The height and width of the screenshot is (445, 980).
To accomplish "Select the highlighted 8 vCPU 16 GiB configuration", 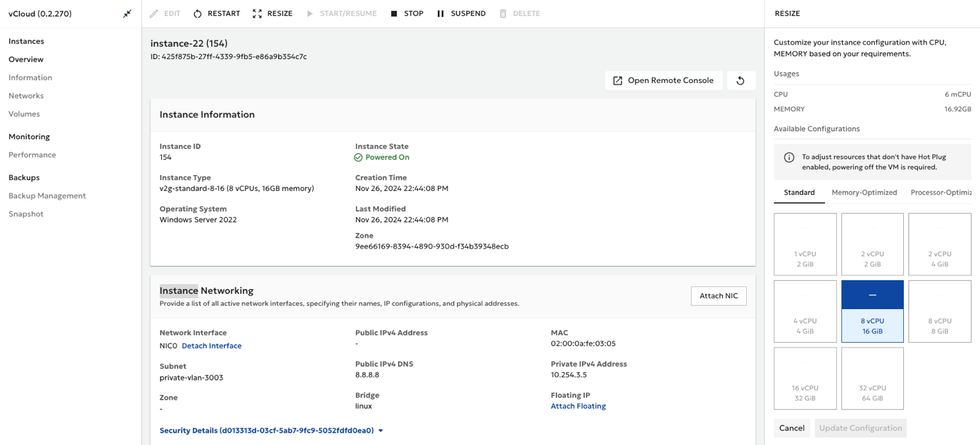I will tap(872, 311).
